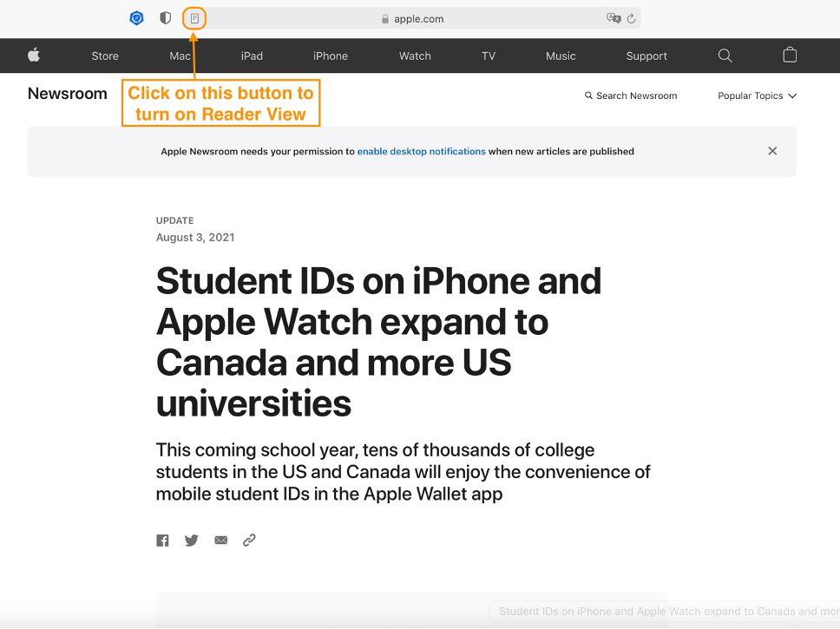Click the Apple logo in navbar

(x=34, y=56)
